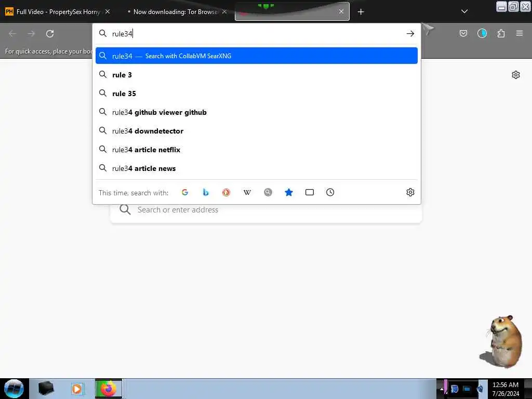The height and width of the screenshot is (399, 532).
Task: Select the 'rule 3' suggestion
Action: pyautogui.click(x=257, y=75)
